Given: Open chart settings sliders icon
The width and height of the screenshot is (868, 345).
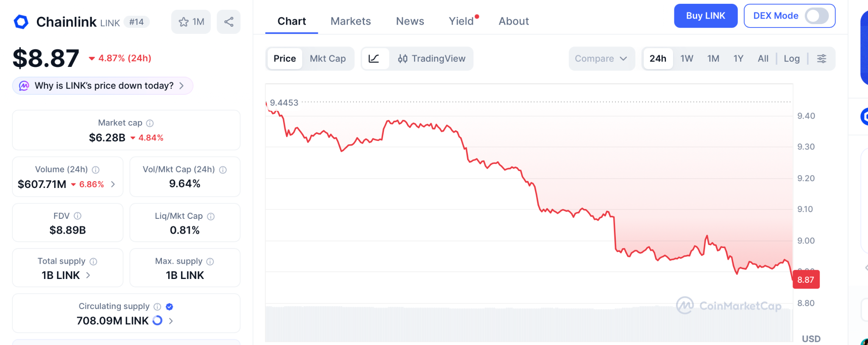Looking at the screenshot, I should [x=821, y=59].
